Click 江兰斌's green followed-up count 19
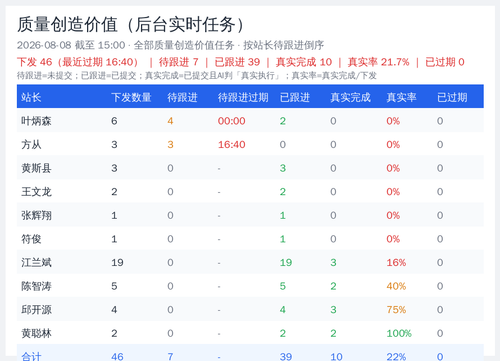Image resolution: width=500 pixels, height=361 pixels. click(x=286, y=263)
